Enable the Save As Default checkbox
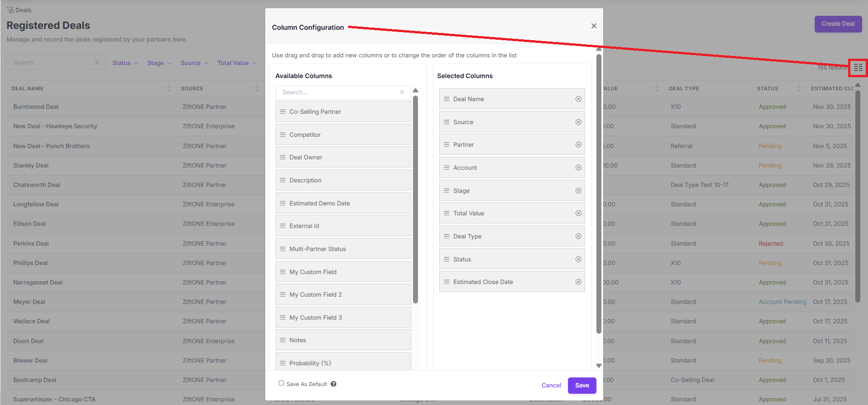 (x=281, y=383)
